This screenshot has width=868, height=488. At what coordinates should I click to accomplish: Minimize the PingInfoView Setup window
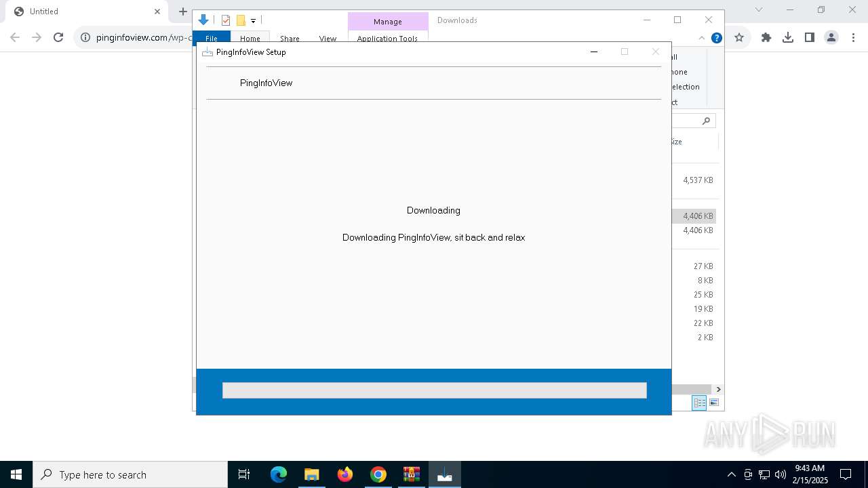[594, 52]
